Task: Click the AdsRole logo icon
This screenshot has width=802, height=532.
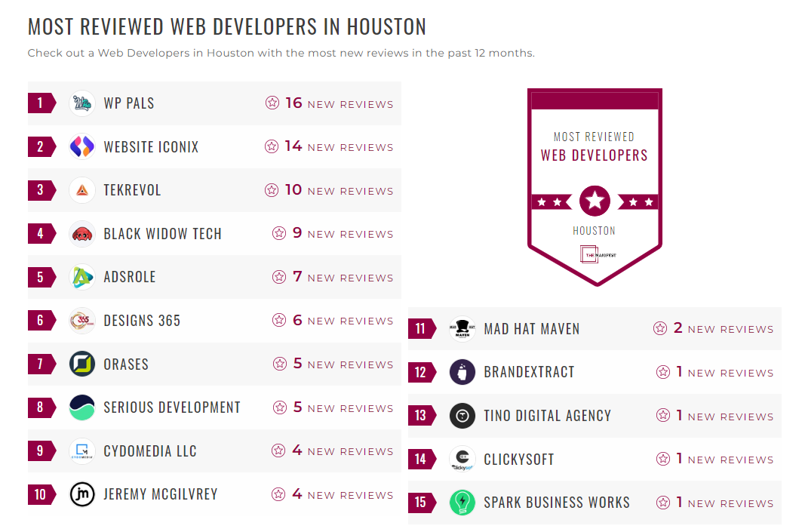Action: coord(81,277)
